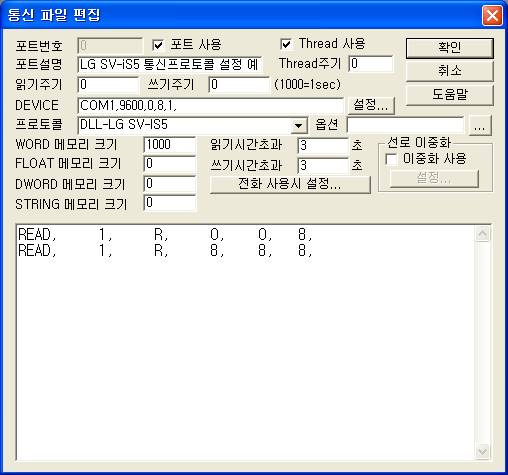508x475 pixels.
Task: Click the 취소 button
Action: [x=449, y=71]
